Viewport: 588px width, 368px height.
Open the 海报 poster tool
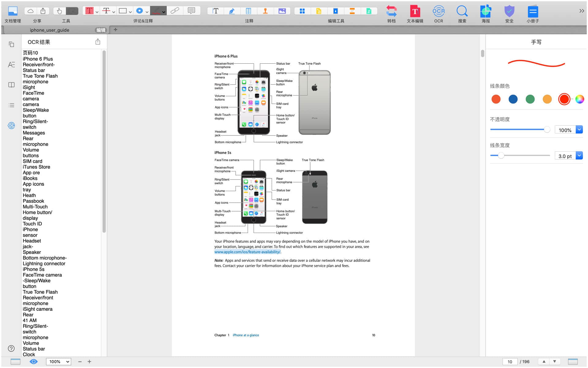point(486,14)
